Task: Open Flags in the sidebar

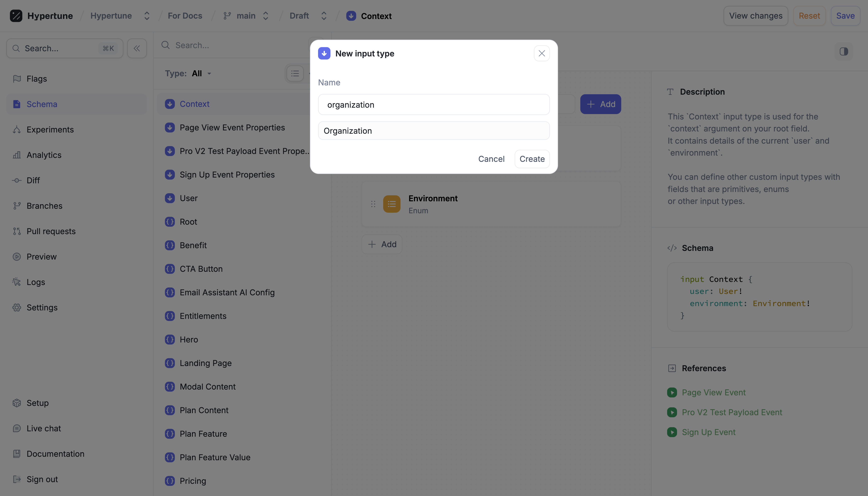Action: pyautogui.click(x=36, y=79)
